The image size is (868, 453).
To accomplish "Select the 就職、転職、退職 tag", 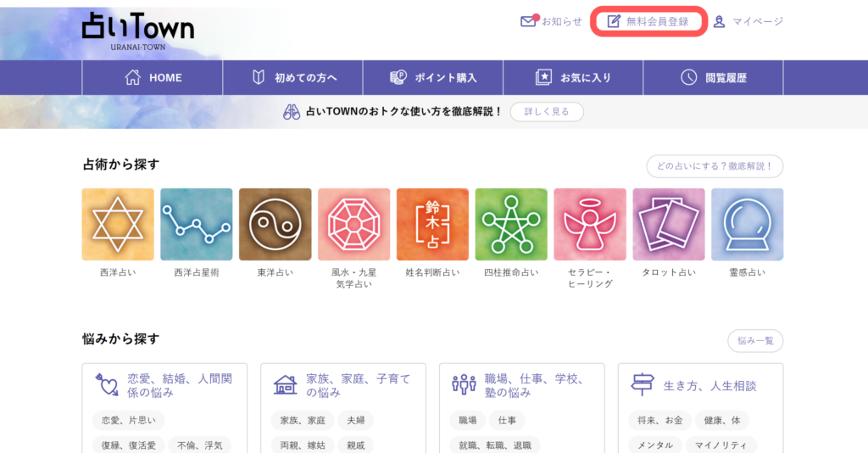I will tap(495, 445).
